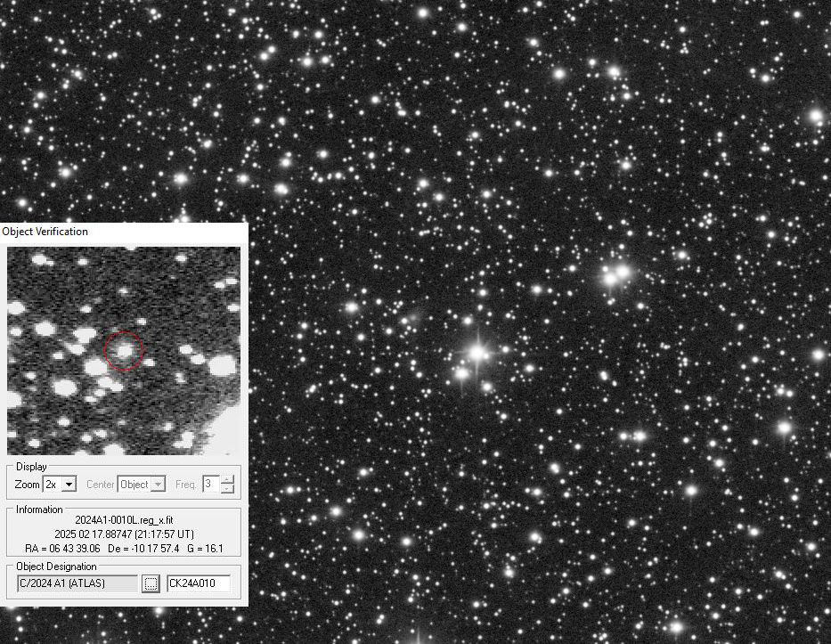Click the Freq value field showing 3
The image size is (831, 644).
(x=210, y=484)
